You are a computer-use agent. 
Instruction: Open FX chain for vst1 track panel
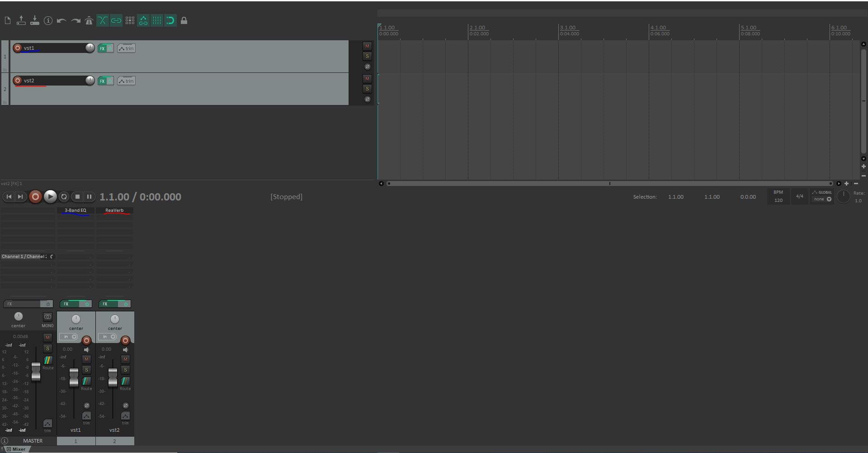[x=102, y=48]
